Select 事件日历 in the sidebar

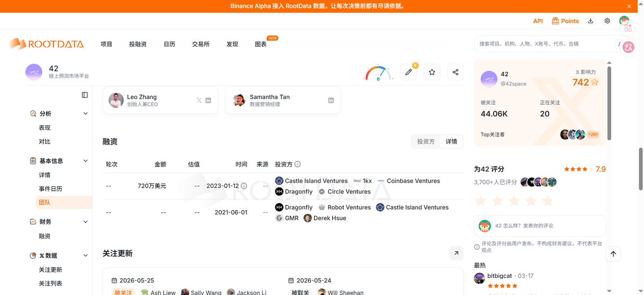pos(50,189)
